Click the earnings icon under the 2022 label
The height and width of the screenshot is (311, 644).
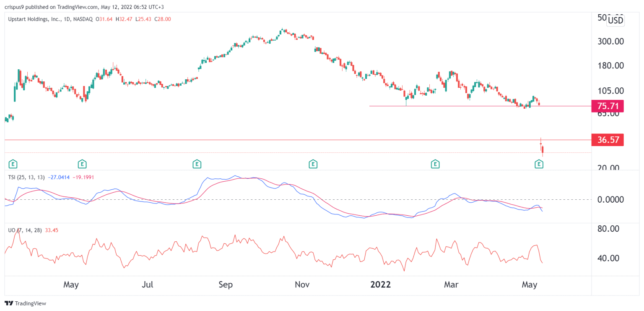(435, 164)
